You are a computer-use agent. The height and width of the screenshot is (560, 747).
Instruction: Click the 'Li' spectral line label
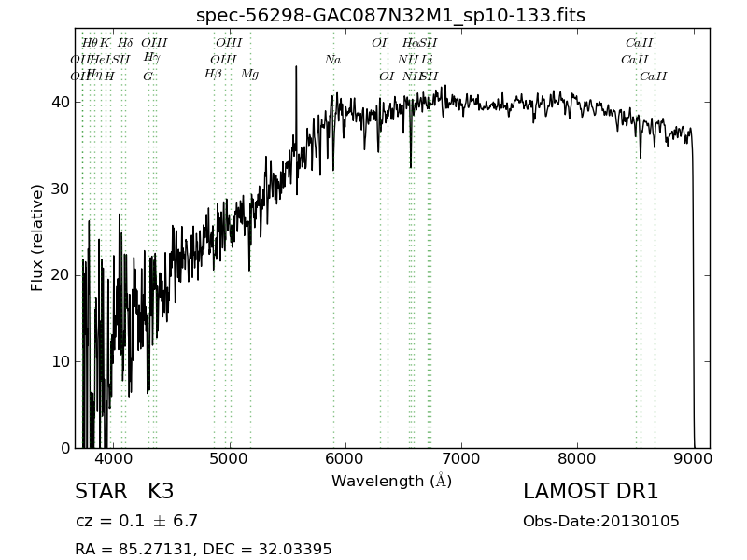coord(427,60)
